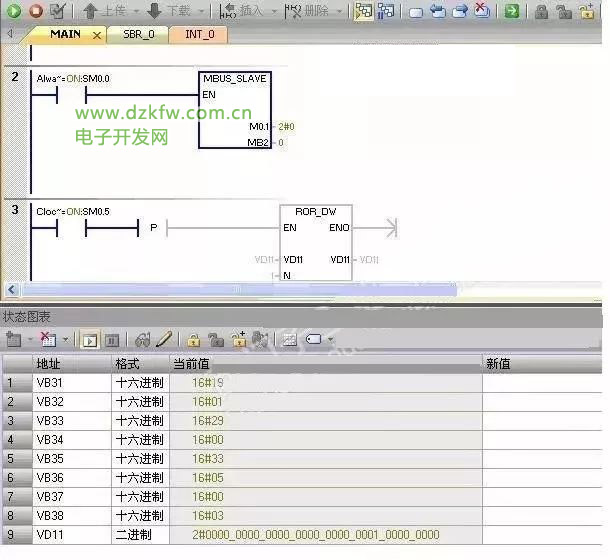The height and width of the screenshot is (560, 610).
Task: Close the MAIN tab with its X
Action: [x=97, y=35]
